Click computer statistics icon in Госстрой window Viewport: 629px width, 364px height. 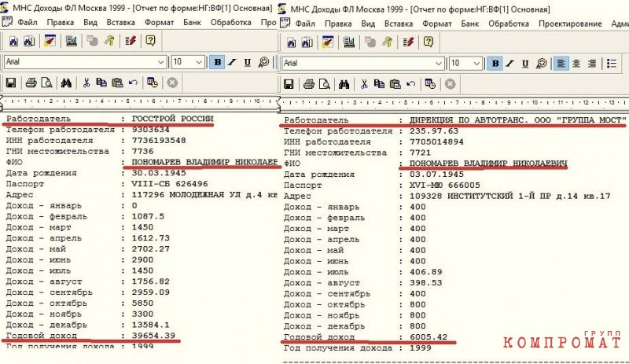click(72, 41)
